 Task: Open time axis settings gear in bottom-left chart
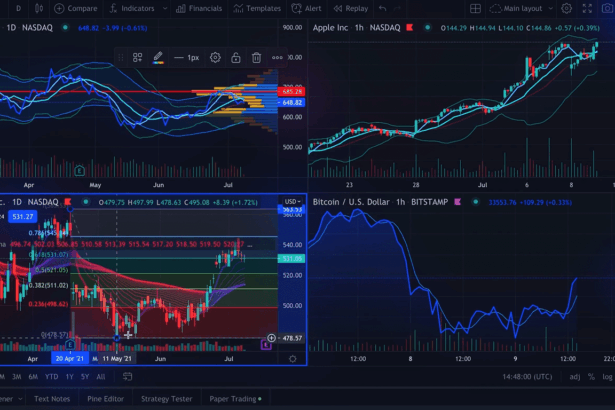(293, 359)
